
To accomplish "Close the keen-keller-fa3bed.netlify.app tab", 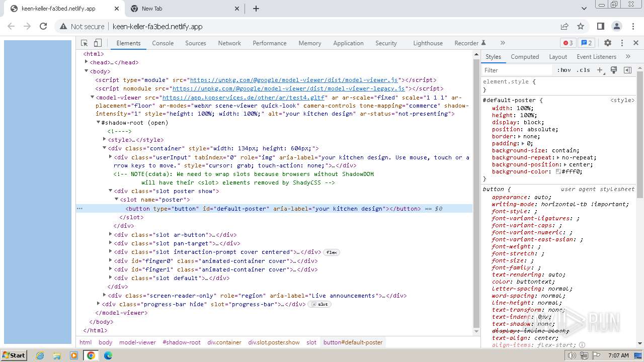I will [117, 9].
